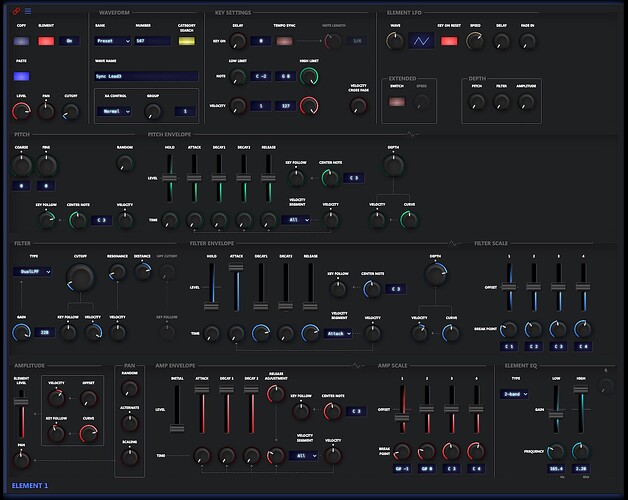The image size is (628, 500).
Task: Click the Filter Envelope graph icon
Action: 453,243
